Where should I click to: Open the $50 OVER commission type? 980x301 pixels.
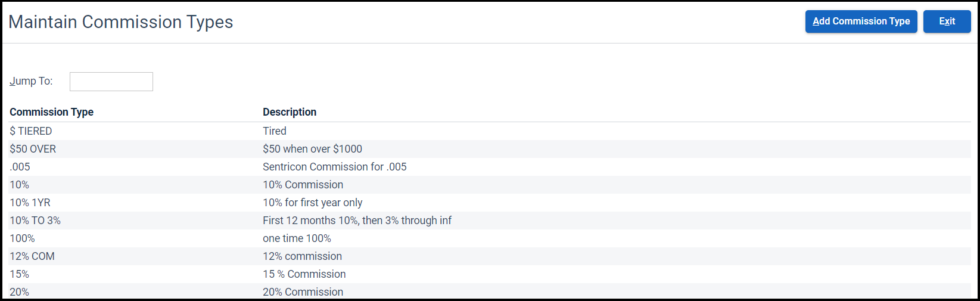33,149
